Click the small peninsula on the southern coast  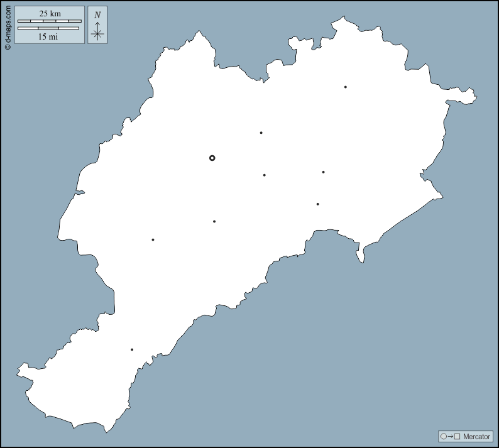[361, 254]
